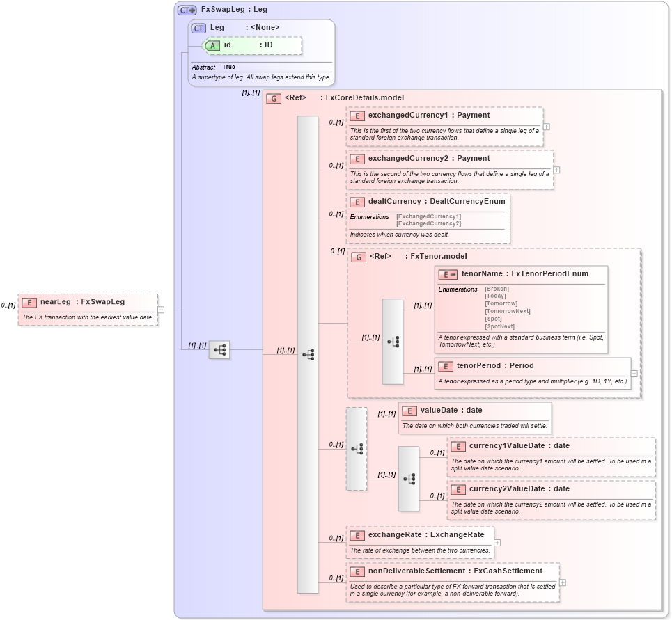
Task: Click the [TomorrowNext] enumeration value
Action: point(508,311)
